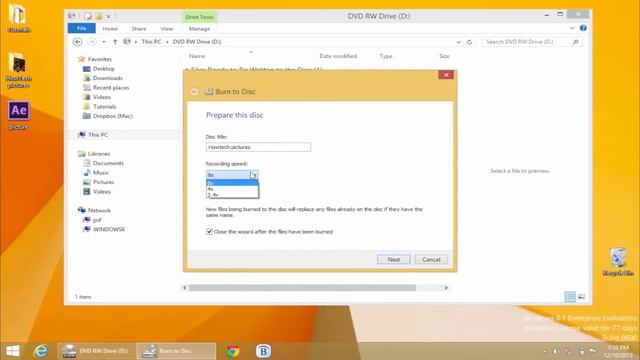Click the Libraries icon in the sidebar
This screenshot has height=360, width=640.
pyautogui.click(x=81, y=154)
